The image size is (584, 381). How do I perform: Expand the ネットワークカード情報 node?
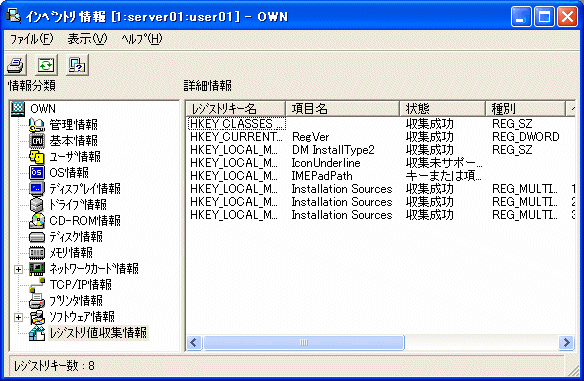point(18,269)
